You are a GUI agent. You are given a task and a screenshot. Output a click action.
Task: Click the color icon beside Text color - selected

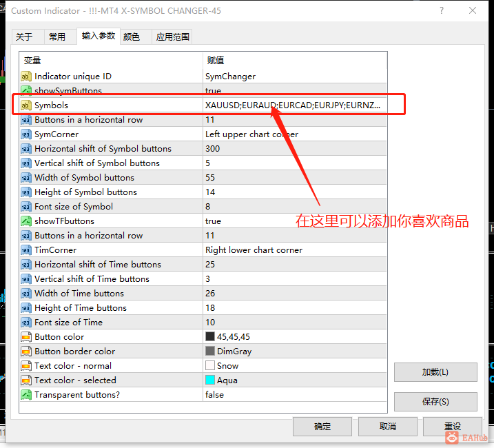tap(26, 380)
